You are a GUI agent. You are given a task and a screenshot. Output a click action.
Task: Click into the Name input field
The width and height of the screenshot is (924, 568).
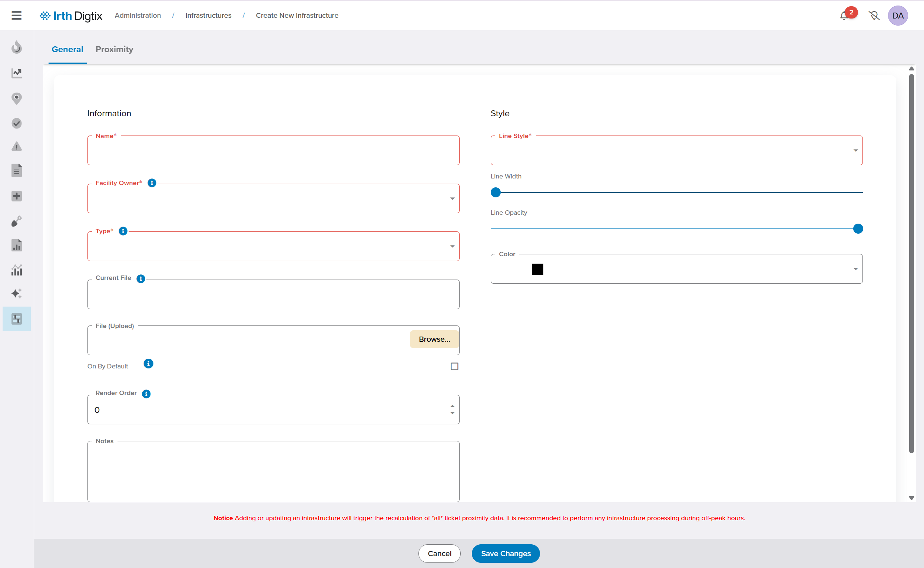[273, 151]
